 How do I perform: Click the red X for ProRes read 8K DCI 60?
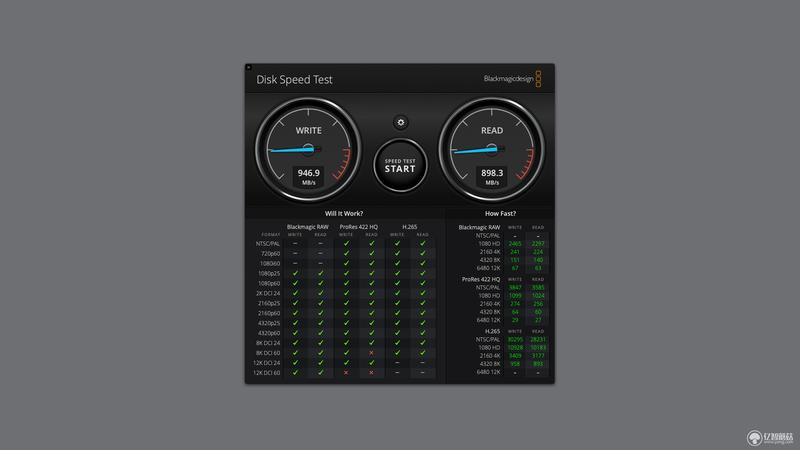(371, 353)
